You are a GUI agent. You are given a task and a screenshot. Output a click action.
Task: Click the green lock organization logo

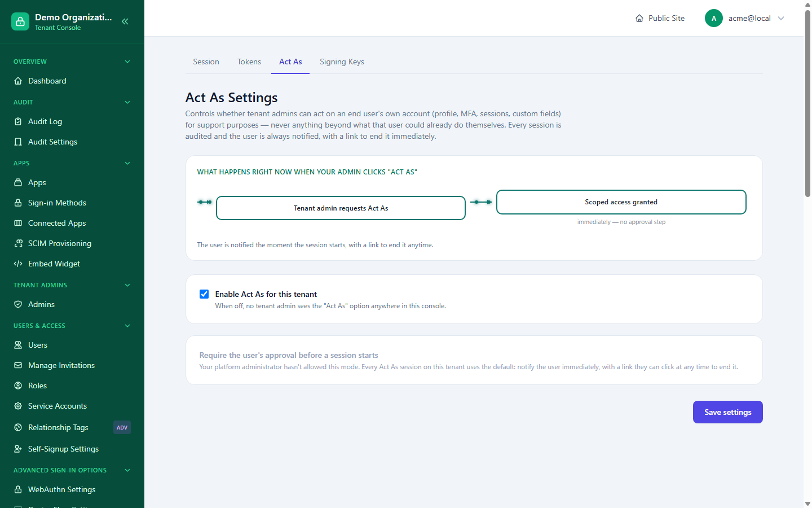coord(20,21)
